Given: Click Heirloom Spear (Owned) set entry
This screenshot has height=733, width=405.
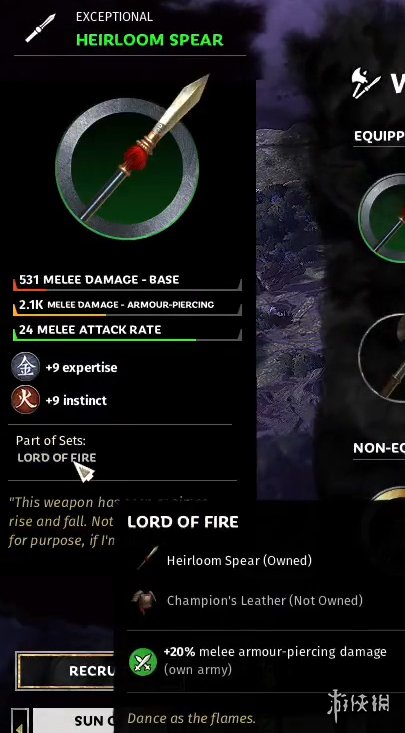Looking at the screenshot, I should [239, 561].
